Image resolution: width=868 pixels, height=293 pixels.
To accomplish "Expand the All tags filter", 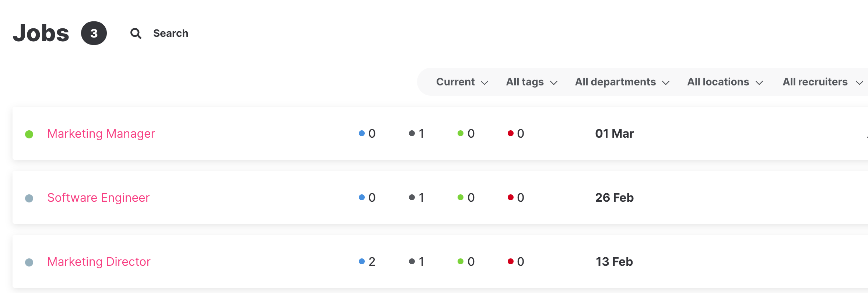I will [532, 82].
